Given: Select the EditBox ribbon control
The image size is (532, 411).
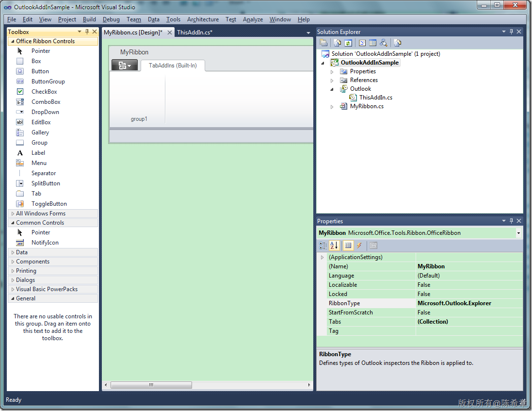Looking at the screenshot, I should (x=41, y=122).
